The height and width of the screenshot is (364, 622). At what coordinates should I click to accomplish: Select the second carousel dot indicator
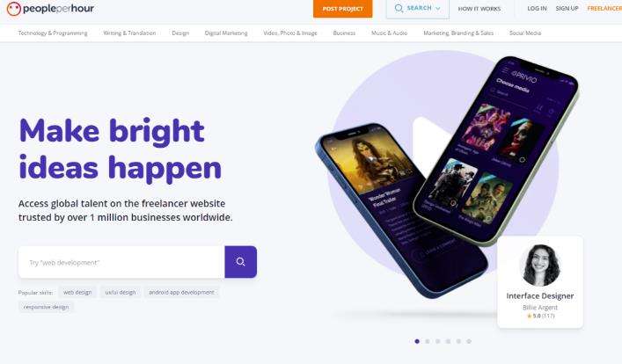pyautogui.click(x=428, y=341)
